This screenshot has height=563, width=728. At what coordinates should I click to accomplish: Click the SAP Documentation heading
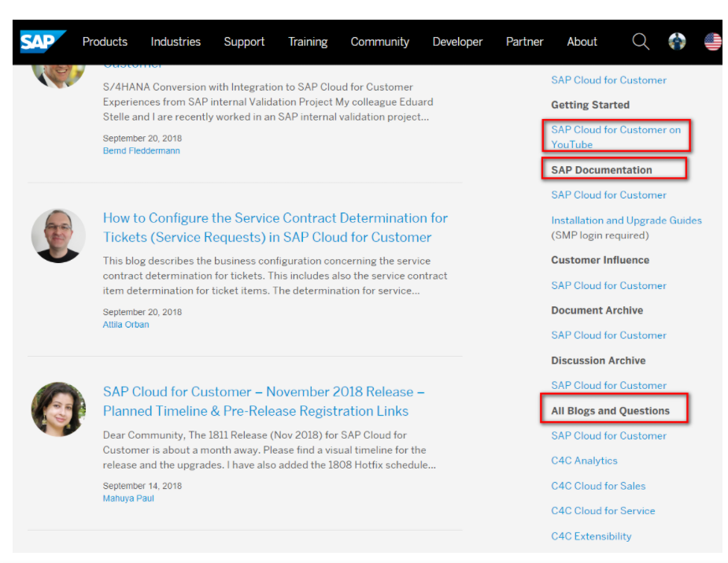(602, 170)
